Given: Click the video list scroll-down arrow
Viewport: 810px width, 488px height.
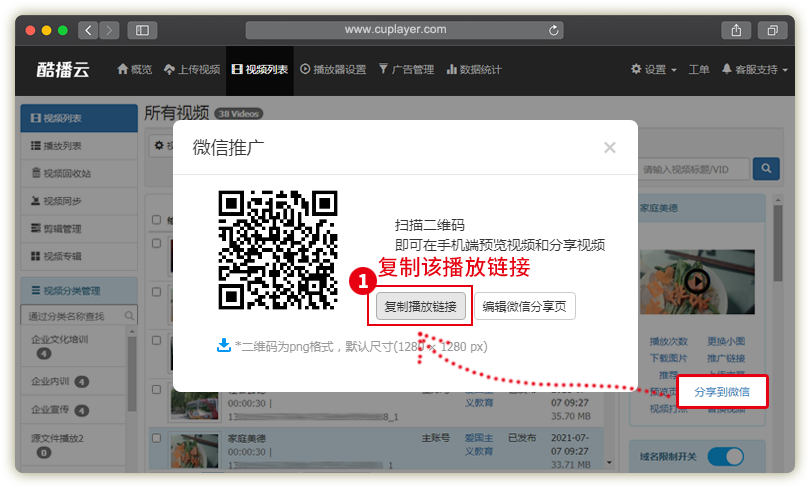Looking at the screenshot, I should 610,463.
